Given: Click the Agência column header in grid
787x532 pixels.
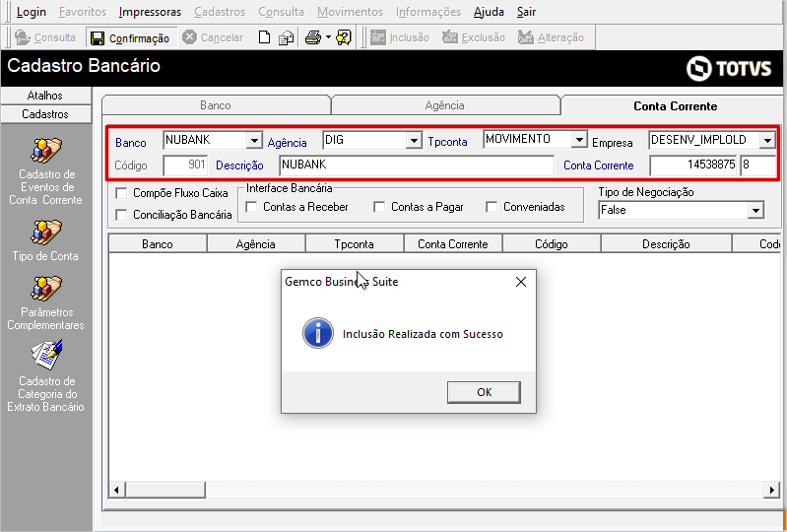Looking at the screenshot, I should coord(256,244).
